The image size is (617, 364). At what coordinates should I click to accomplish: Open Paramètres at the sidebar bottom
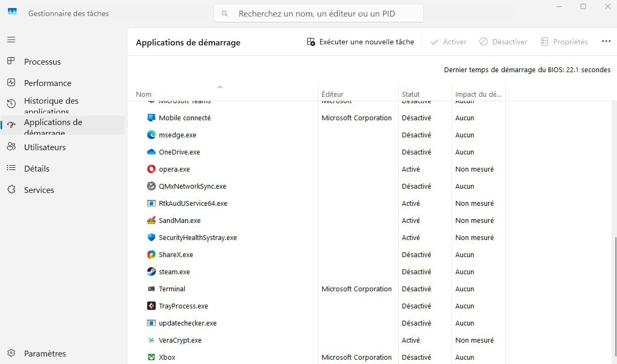pos(45,353)
